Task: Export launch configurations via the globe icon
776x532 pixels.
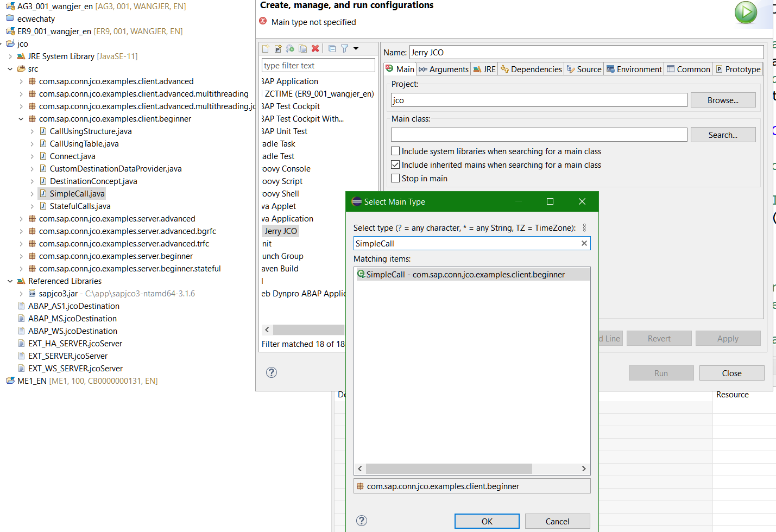Action: pyautogui.click(x=290, y=48)
